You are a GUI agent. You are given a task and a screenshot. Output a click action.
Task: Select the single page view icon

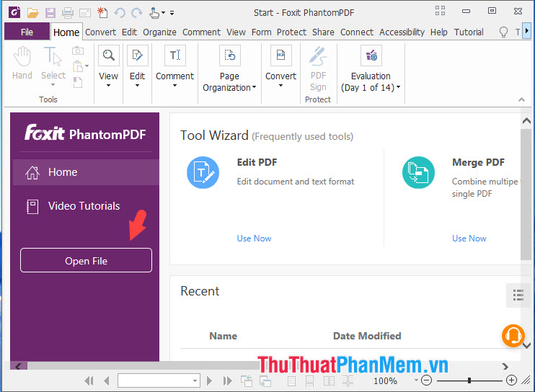(291, 380)
